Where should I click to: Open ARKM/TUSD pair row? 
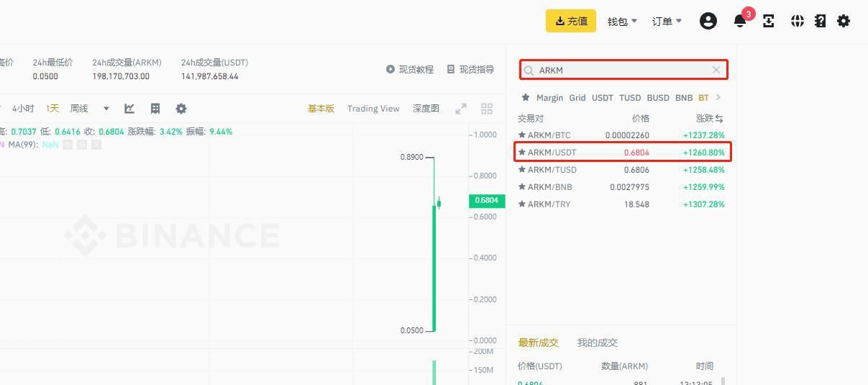pos(621,169)
